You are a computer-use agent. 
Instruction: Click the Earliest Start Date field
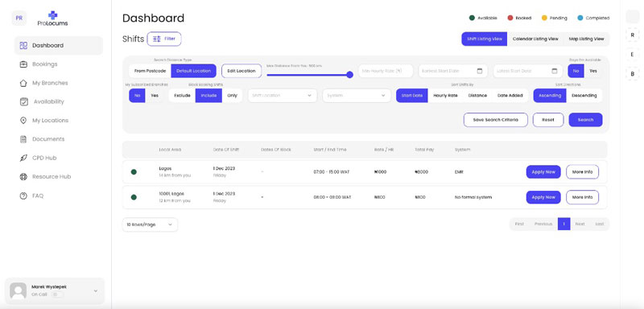(x=453, y=71)
